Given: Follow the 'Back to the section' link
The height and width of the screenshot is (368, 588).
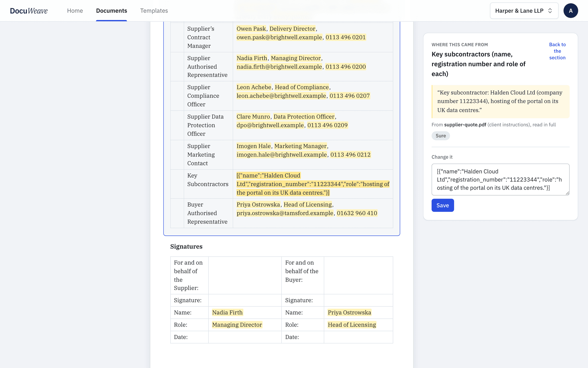Looking at the screenshot, I should point(557,51).
